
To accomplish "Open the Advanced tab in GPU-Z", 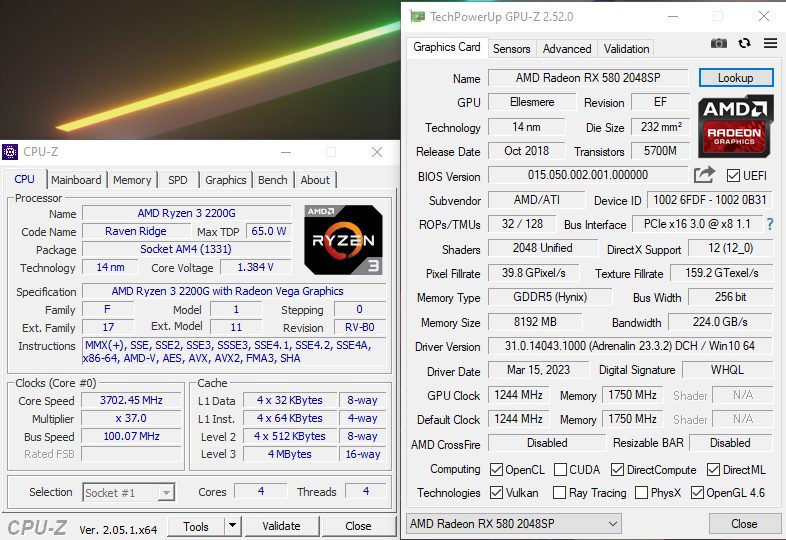I will pyautogui.click(x=567, y=49).
